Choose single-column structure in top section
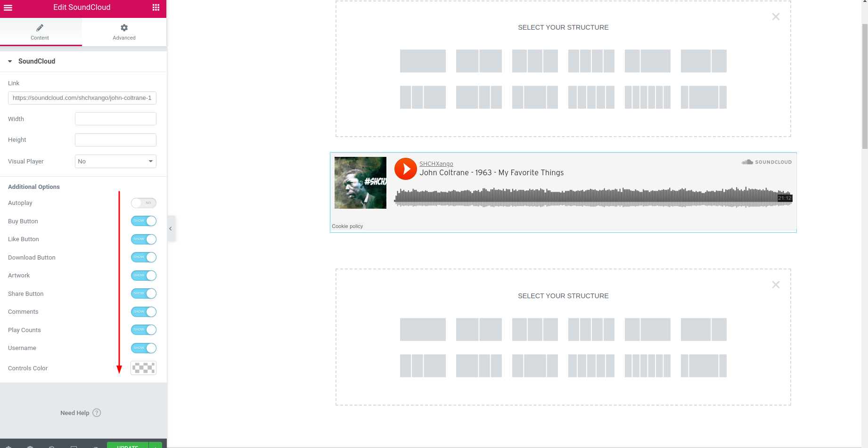The height and width of the screenshot is (448, 868). (423, 61)
